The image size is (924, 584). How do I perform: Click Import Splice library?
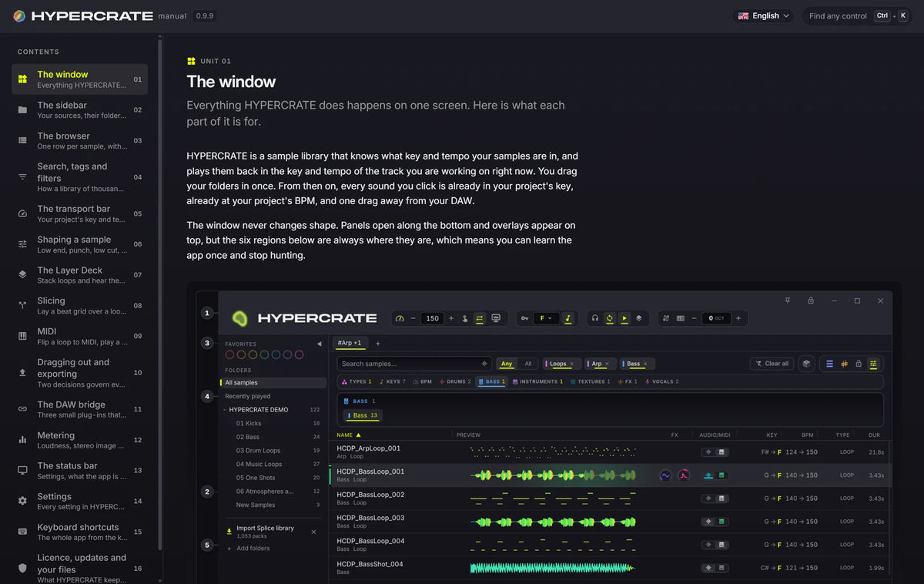265,528
